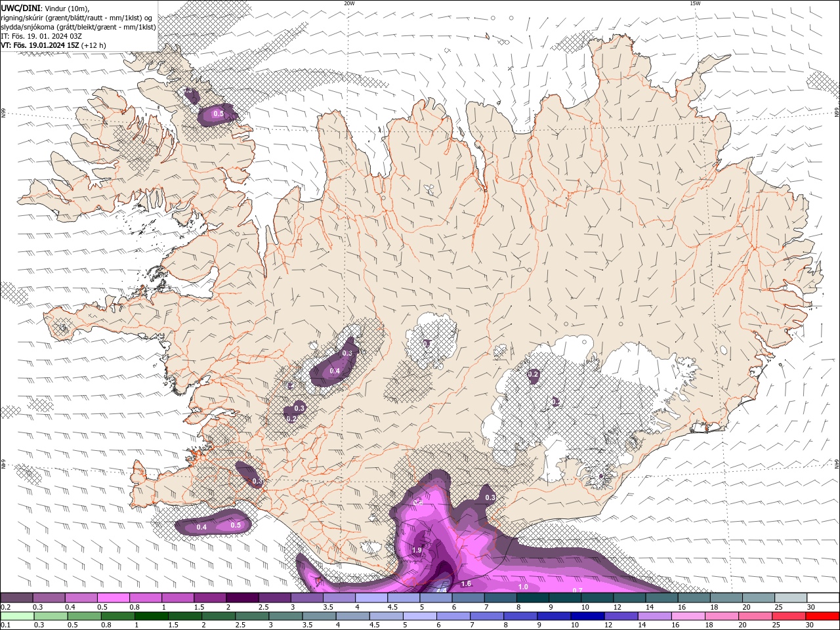Click the '15W' longitude label
This screenshot has height=630, width=840.
(x=695, y=3)
